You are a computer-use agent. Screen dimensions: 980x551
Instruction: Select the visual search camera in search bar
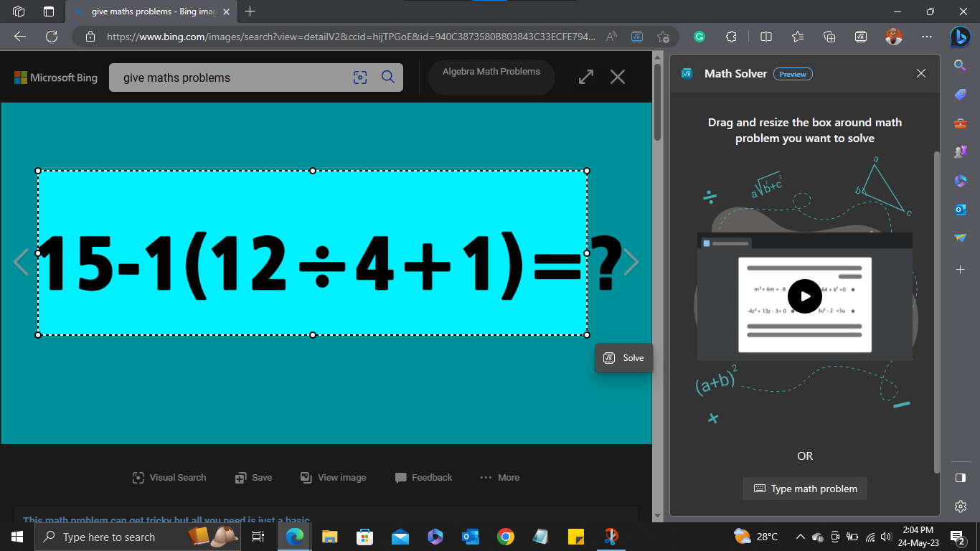[360, 77]
